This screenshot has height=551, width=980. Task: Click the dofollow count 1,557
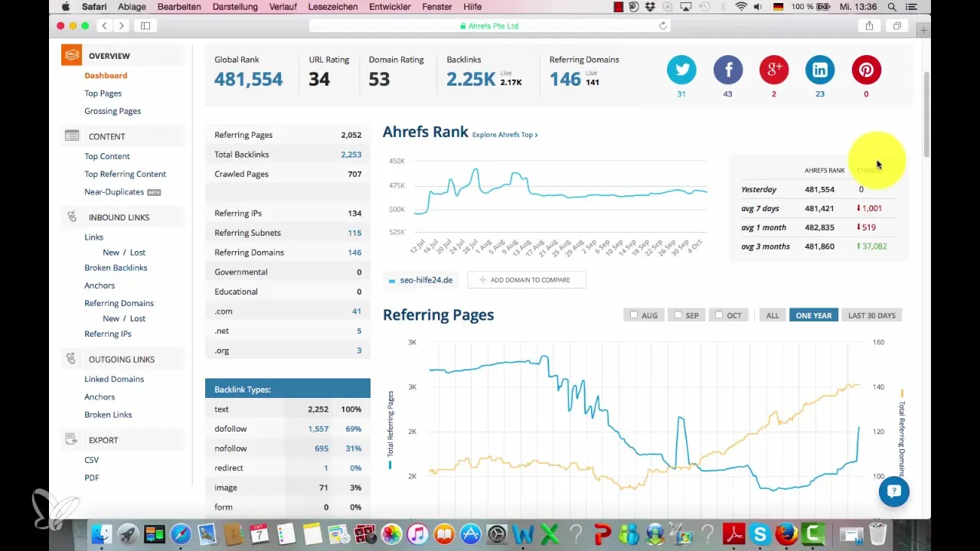pos(318,429)
